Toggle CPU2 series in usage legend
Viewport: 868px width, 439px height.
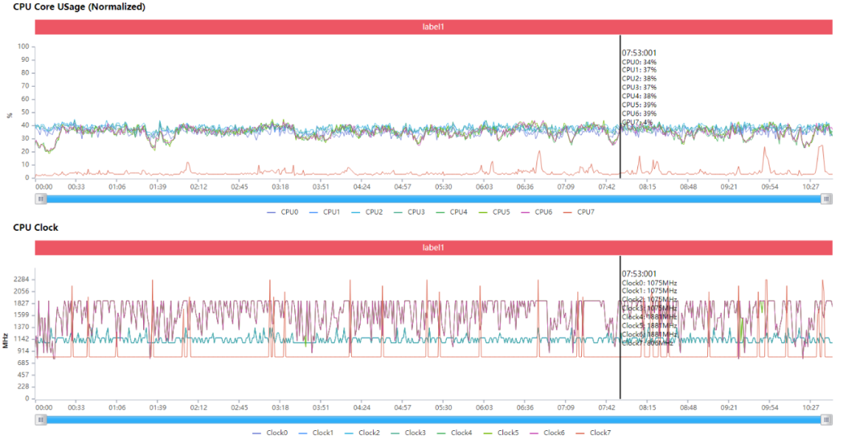[x=367, y=212]
